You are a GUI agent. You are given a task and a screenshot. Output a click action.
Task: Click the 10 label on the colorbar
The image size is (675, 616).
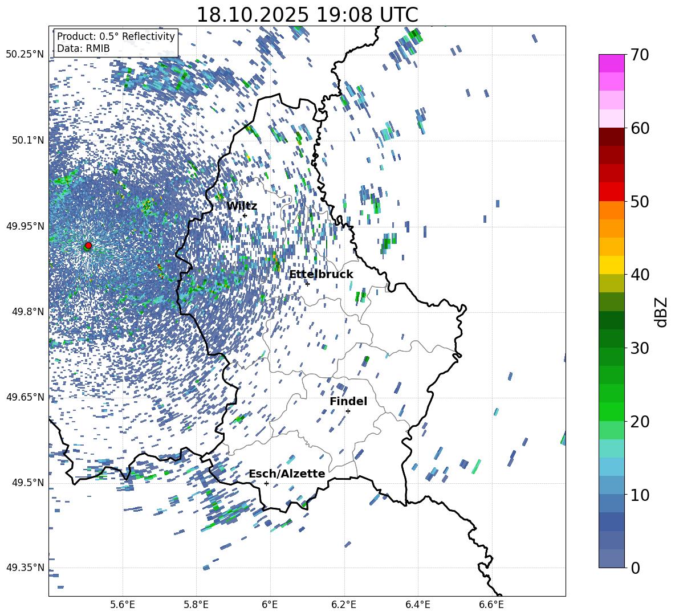[x=640, y=495]
